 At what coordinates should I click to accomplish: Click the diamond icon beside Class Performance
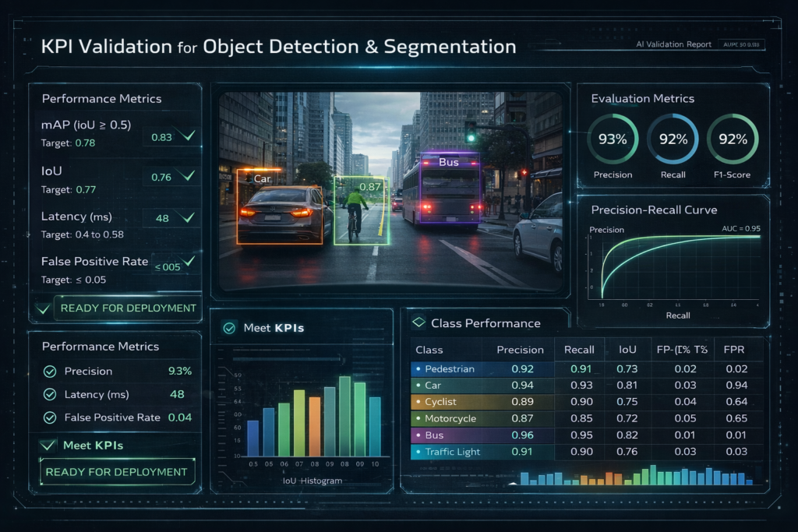[x=418, y=322]
